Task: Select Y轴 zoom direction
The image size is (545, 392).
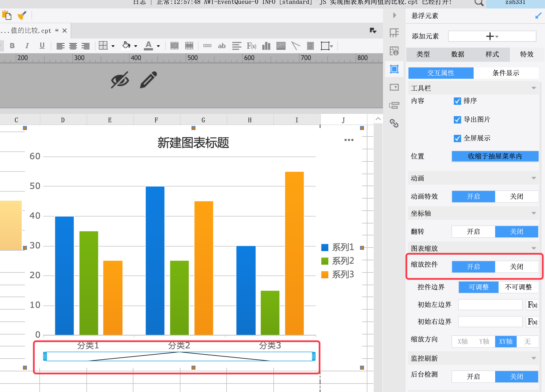Action: click(x=484, y=341)
